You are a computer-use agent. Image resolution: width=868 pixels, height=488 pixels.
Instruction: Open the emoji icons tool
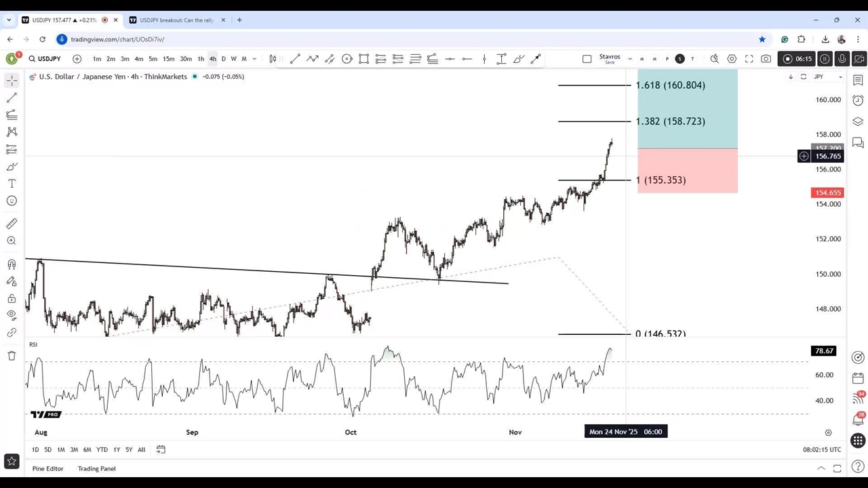tap(12, 201)
